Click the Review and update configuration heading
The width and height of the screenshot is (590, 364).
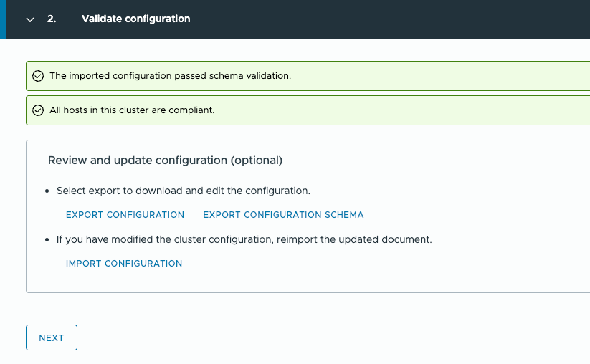[165, 161]
